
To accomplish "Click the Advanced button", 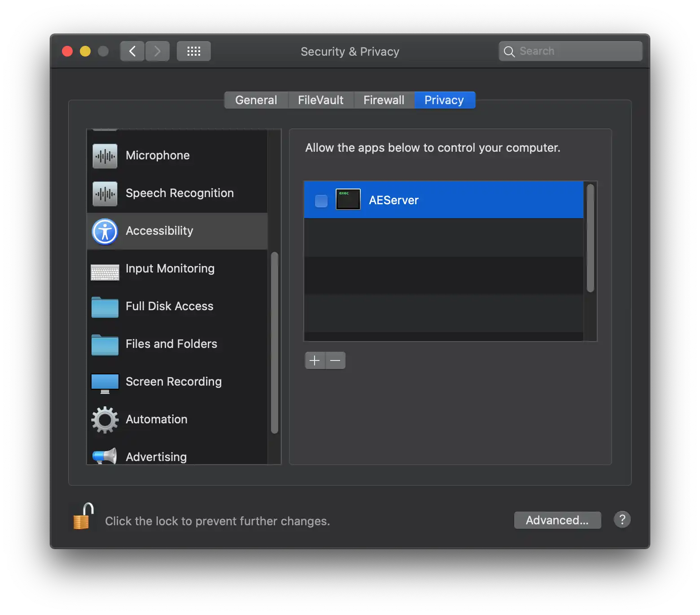I will point(557,520).
